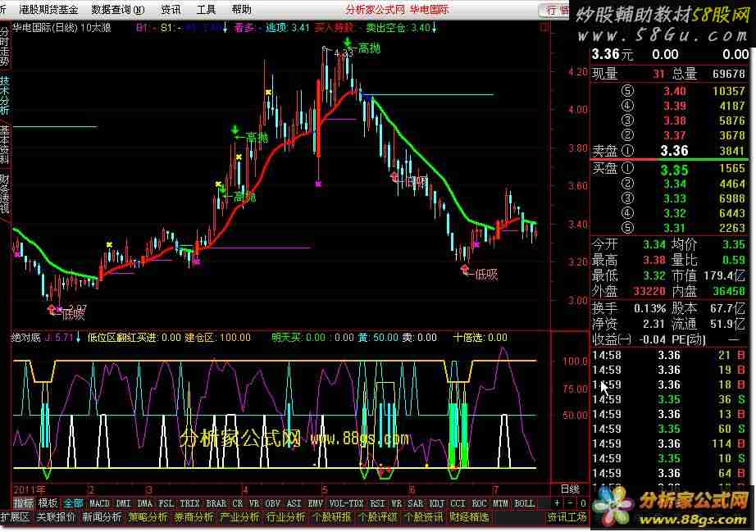Apply the CR indicator
This screenshot has width=756, height=532.
[x=238, y=503]
